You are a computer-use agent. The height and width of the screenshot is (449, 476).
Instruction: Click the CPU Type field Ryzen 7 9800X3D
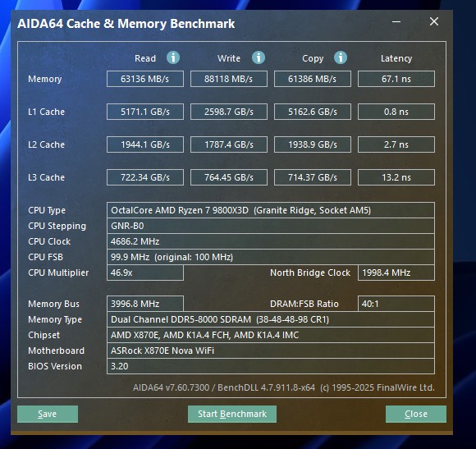pyautogui.click(x=271, y=210)
